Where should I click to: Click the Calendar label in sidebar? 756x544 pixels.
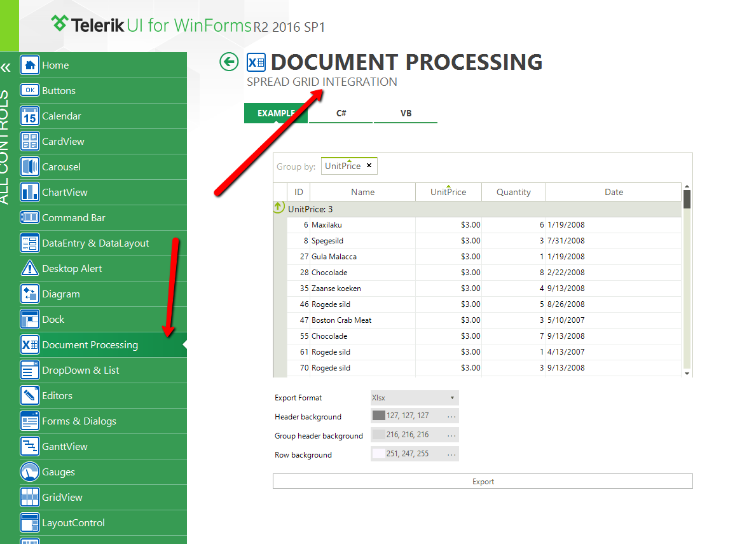pyautogui.click(x=62, y=116)
